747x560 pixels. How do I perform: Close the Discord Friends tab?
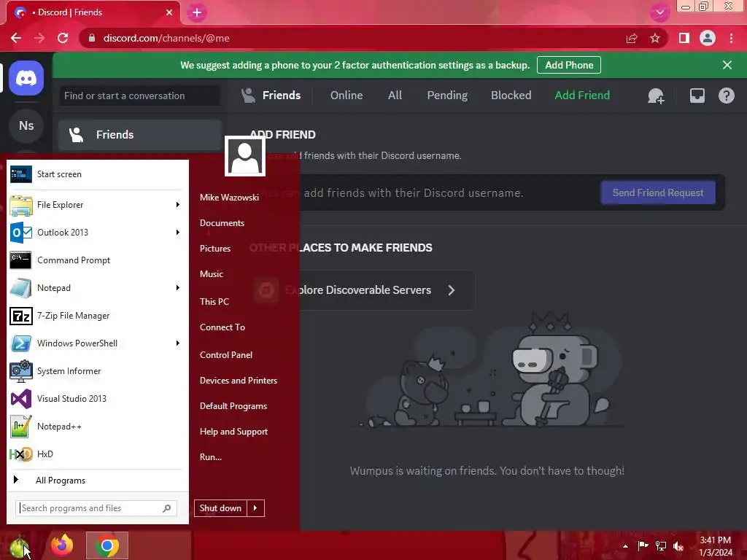pos(169,12)
